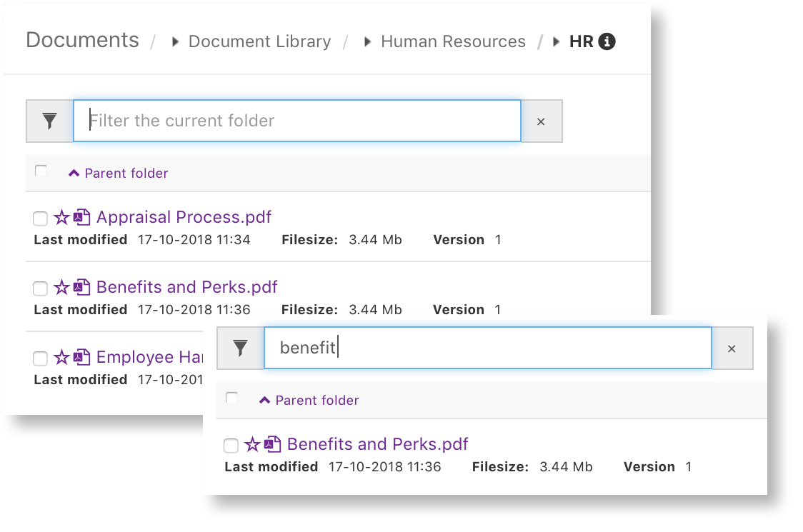Image resolution: width=803 pixels, height=532 pixels.
Task: Navigate to Document Library via breadcrumb
Action: coord(259,41)
